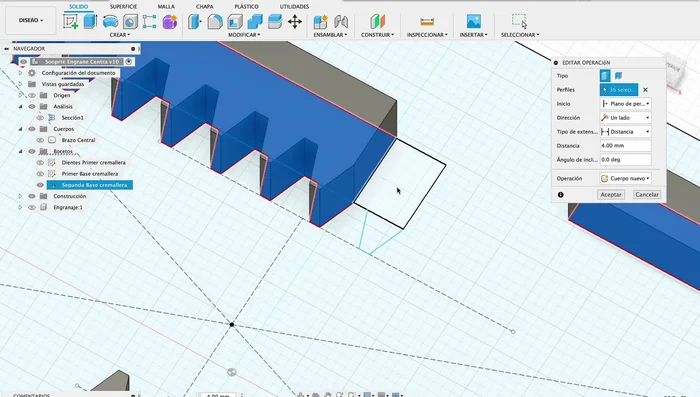This screenshot has height=397, width=700.
Task: Expand the Construcción folder
Action: click(20, 196)
